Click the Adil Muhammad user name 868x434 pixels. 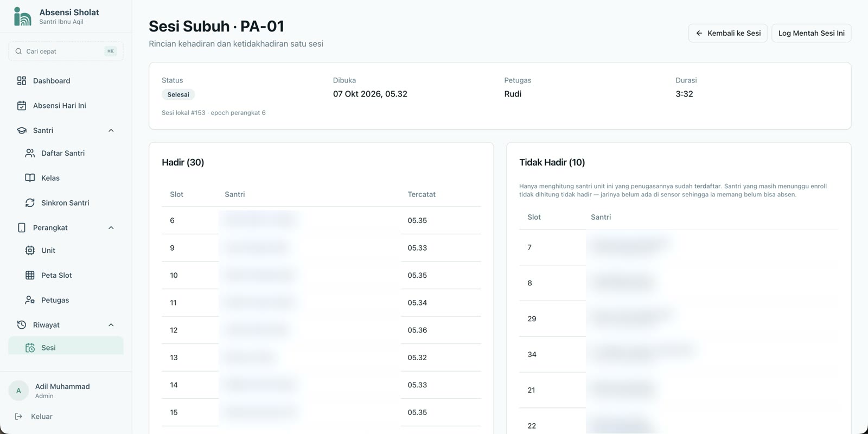tap(62, 386)
